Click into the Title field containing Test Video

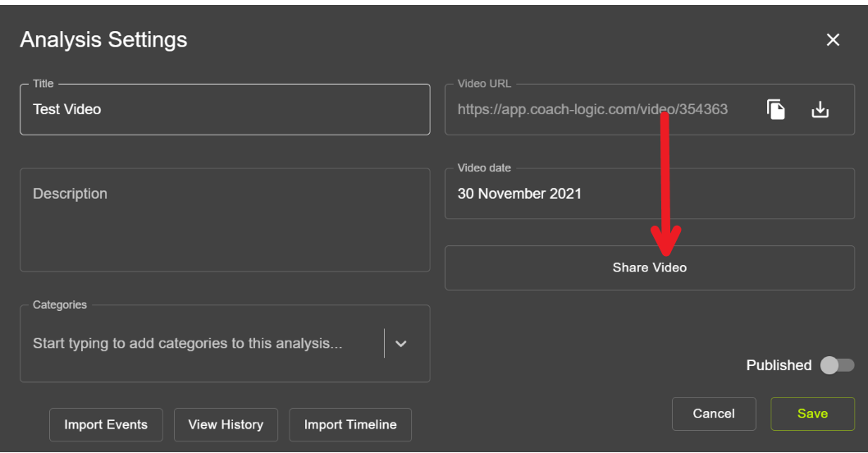point(224,109)
